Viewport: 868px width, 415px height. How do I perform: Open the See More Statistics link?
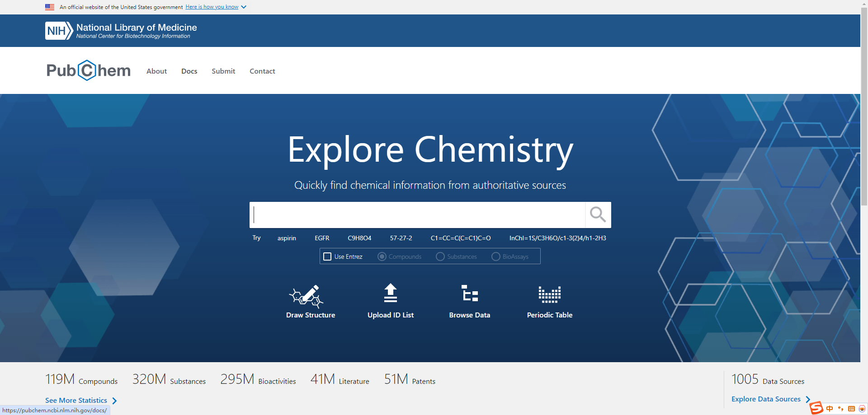tap(76, 400)
